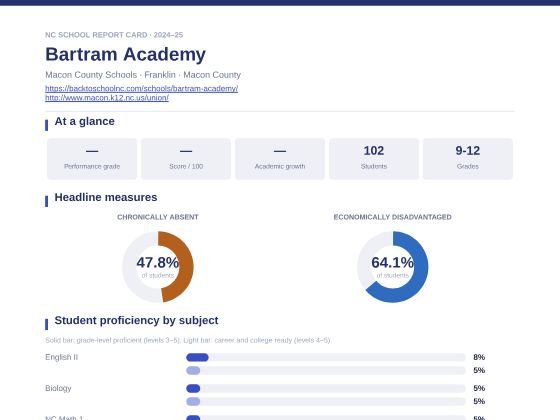This screenshot has height=420, width=560.
Task: Click the 8% value beside English II
Action: coord(479,357)
